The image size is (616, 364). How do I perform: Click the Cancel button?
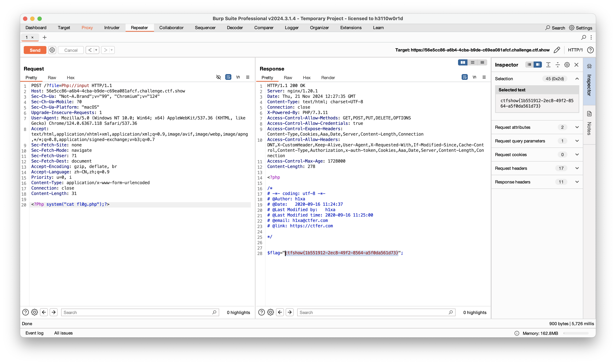pyautogui.click(x=71, y=50)
